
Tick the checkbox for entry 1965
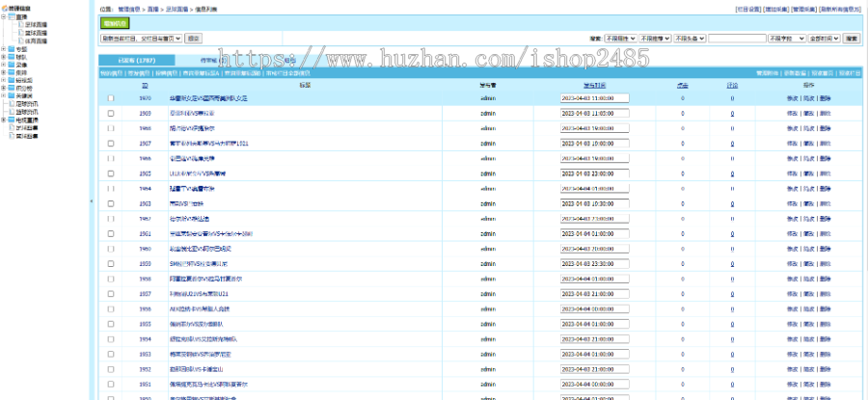[111, 173]
